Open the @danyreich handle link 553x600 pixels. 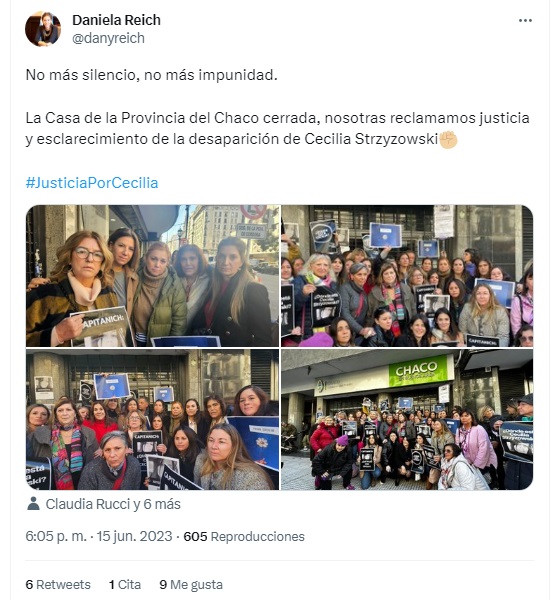(x=108, y=38)
